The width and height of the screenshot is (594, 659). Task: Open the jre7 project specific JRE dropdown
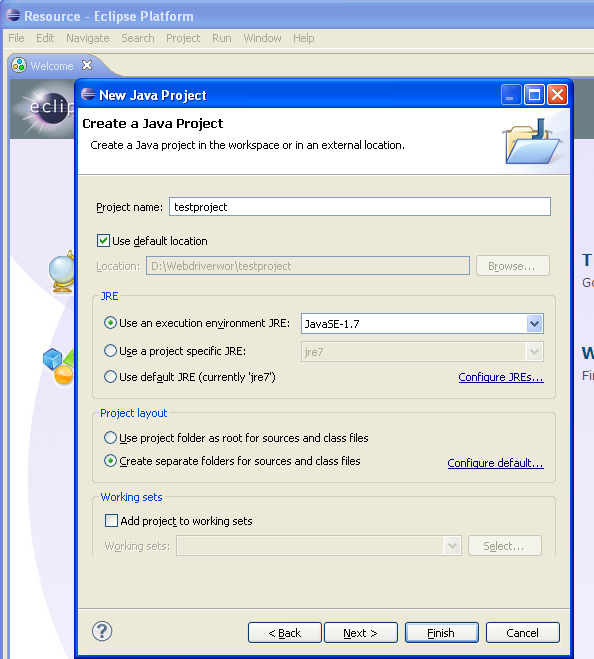coord(534,352)
